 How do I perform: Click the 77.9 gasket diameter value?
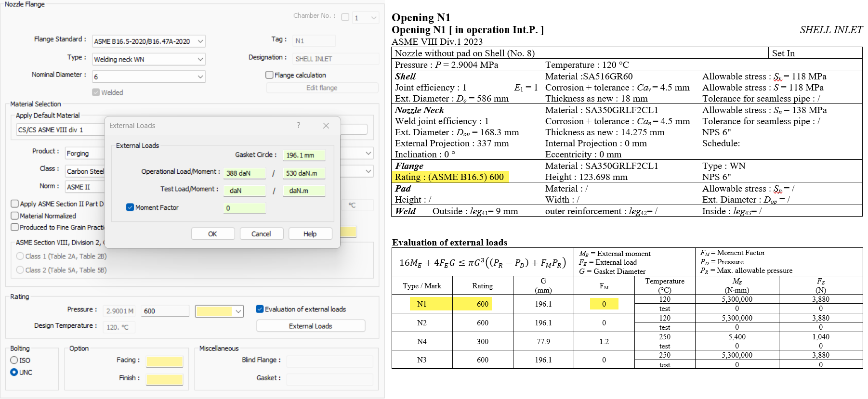pos(543,341)
